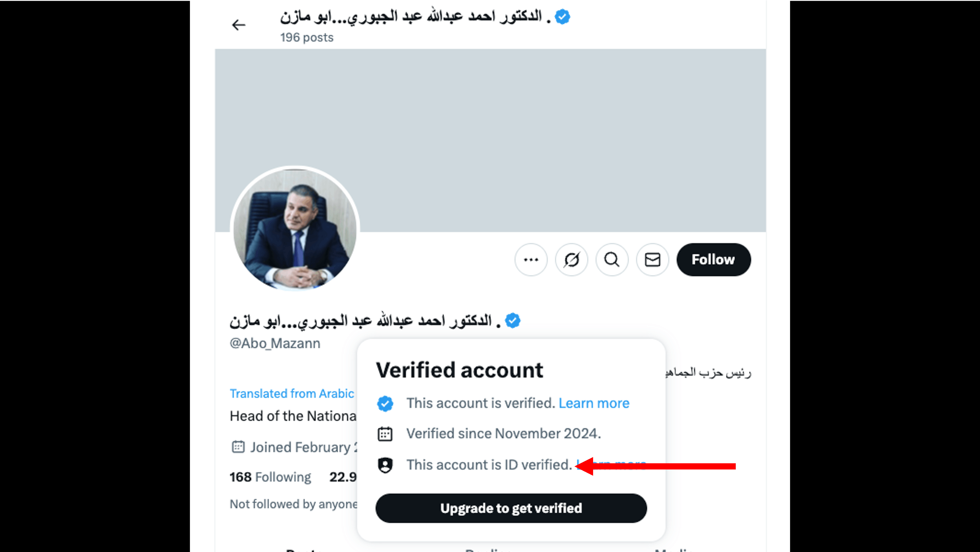This screenshot has height=552, width=980.
Task: Open direct message envelope icon
Action: (653, 260)
